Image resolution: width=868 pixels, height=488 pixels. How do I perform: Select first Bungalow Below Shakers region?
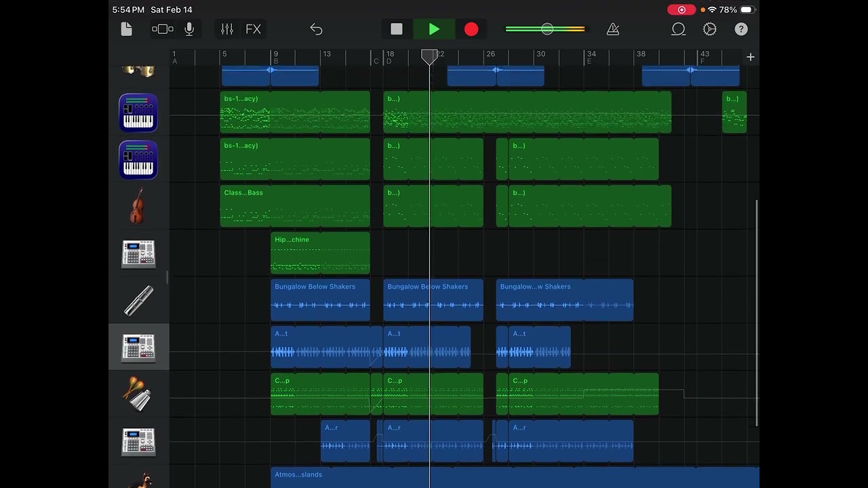pos(320,300)
